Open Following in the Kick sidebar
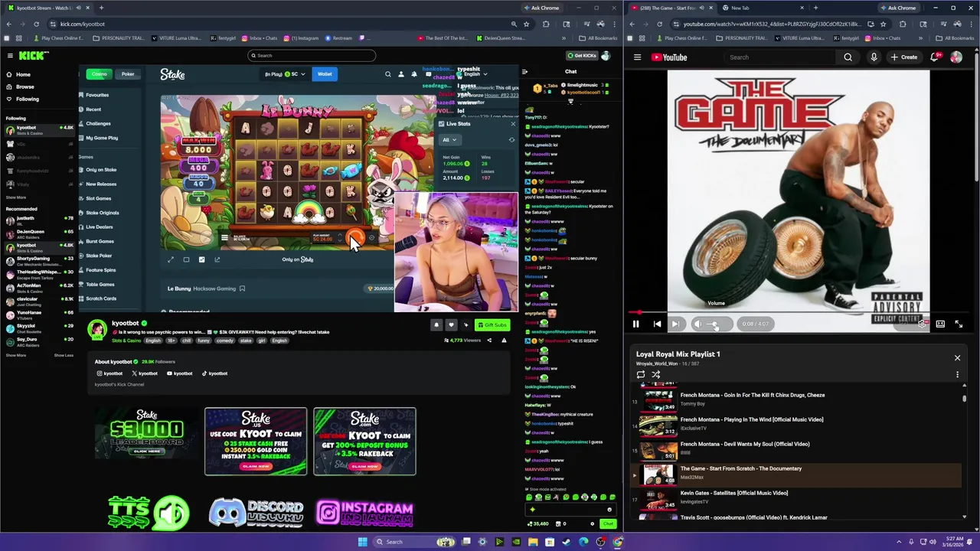 point(22,99)
